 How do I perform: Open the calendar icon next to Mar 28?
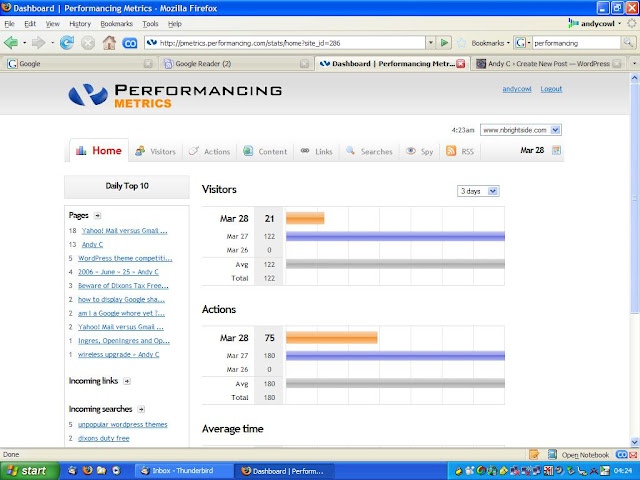click(x=556, y=150)
